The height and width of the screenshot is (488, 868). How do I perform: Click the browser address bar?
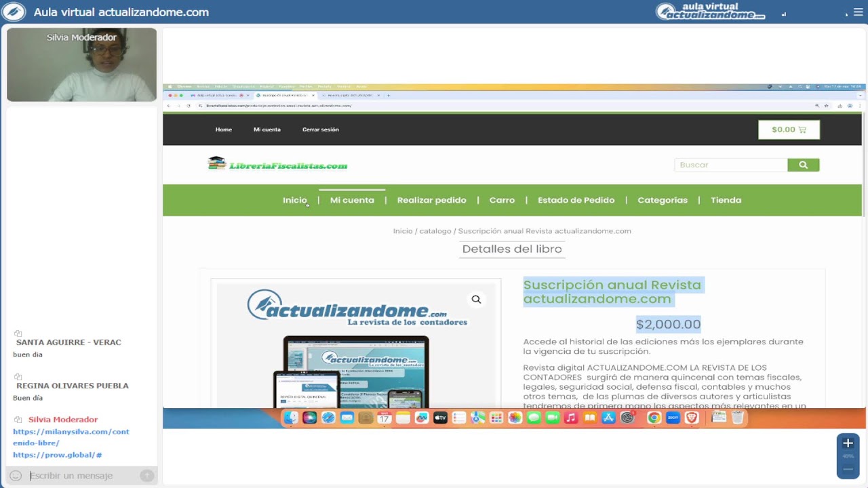[x=502, y=106]
